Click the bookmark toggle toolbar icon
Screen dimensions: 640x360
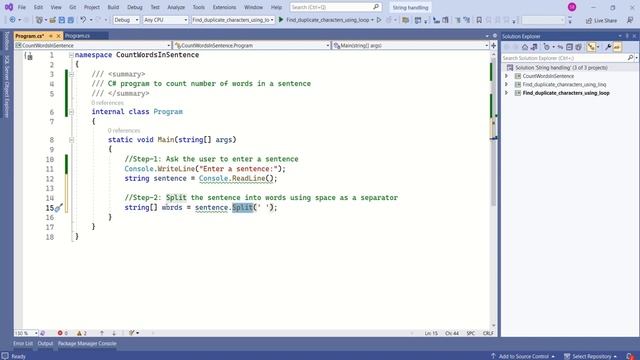479,20
